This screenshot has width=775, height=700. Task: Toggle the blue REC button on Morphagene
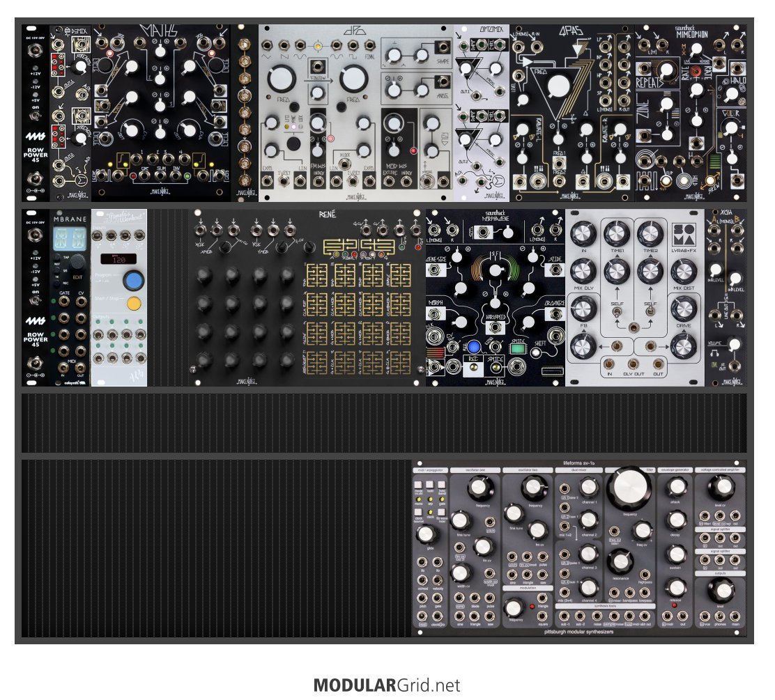tap(474, 347)
